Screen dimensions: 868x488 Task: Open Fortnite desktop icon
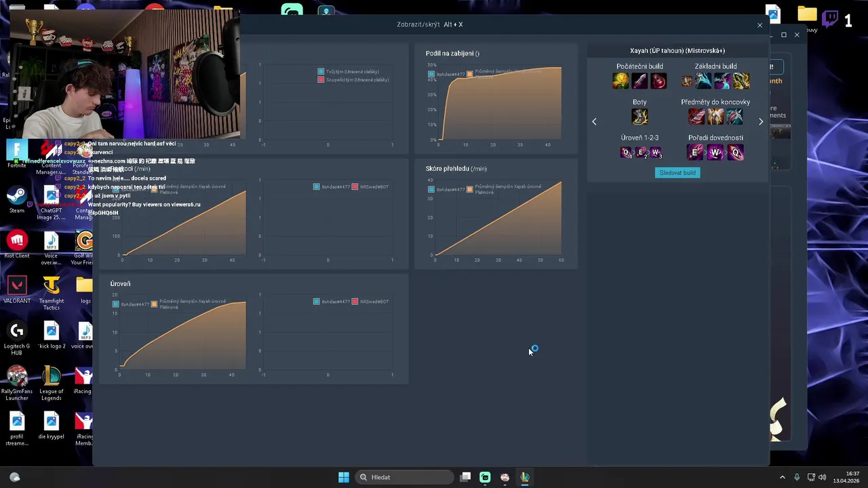[16, 155]
